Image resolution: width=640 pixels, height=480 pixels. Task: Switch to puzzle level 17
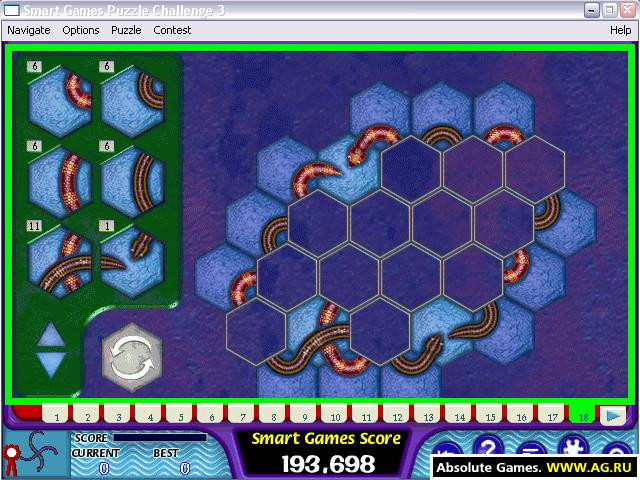(553, 416)
